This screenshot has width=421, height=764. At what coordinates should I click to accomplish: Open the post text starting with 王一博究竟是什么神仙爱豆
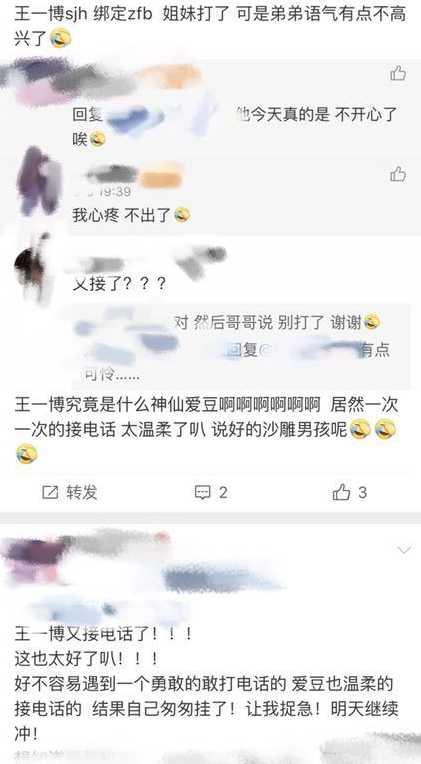206,430
